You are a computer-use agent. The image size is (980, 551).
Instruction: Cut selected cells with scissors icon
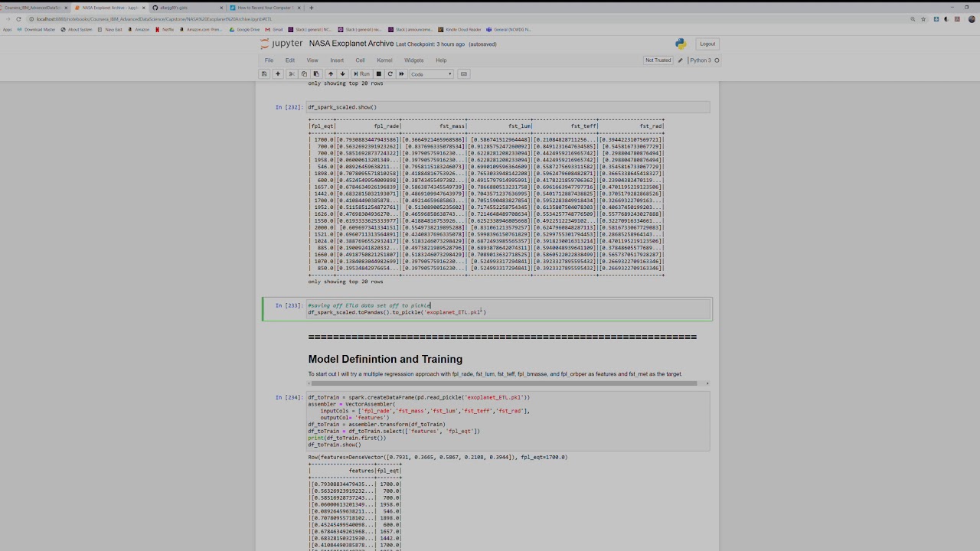pyautogui.click(x=292, y=74)
